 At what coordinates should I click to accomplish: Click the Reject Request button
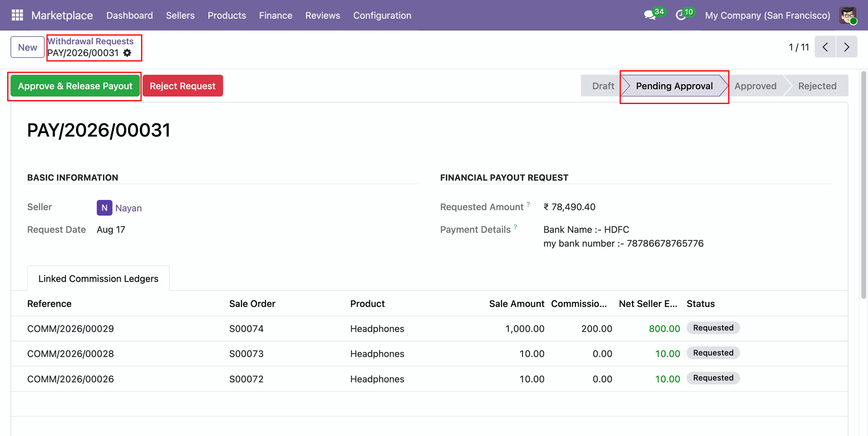tap(183, 86)
